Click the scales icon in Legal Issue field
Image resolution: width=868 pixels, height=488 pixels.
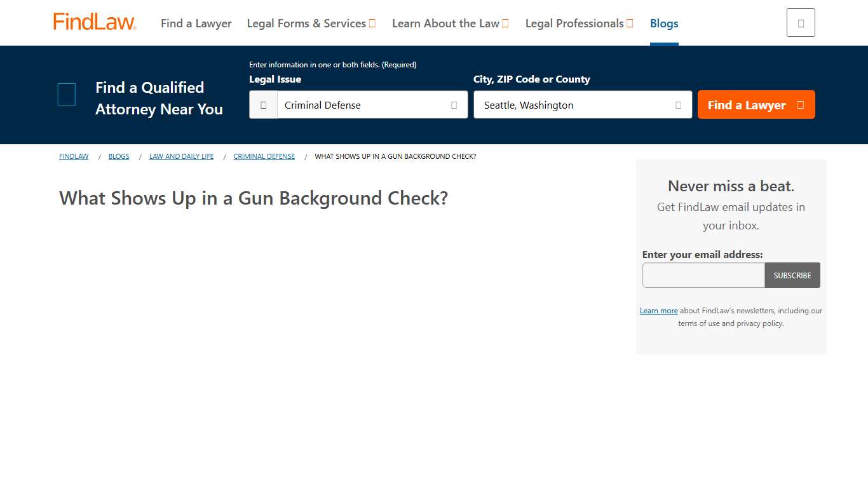pyautogui.click(x=263, y=104)
